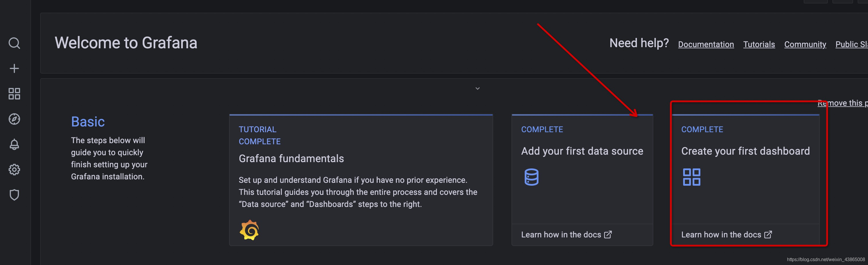Image resolution: width=868 pixels, height=265 pixels.
Task: Open the Explore compass icon in the sidebar
Action: click(x=14, y=119)
